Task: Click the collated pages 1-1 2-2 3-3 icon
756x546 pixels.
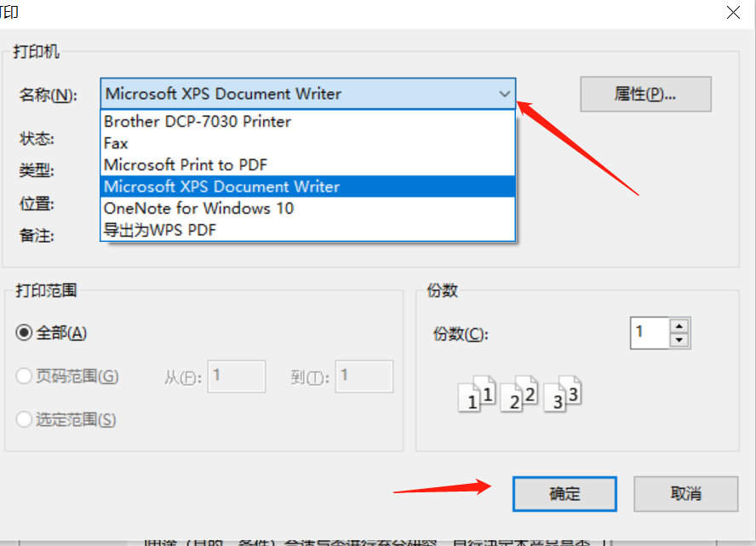Action: [519, 394]
